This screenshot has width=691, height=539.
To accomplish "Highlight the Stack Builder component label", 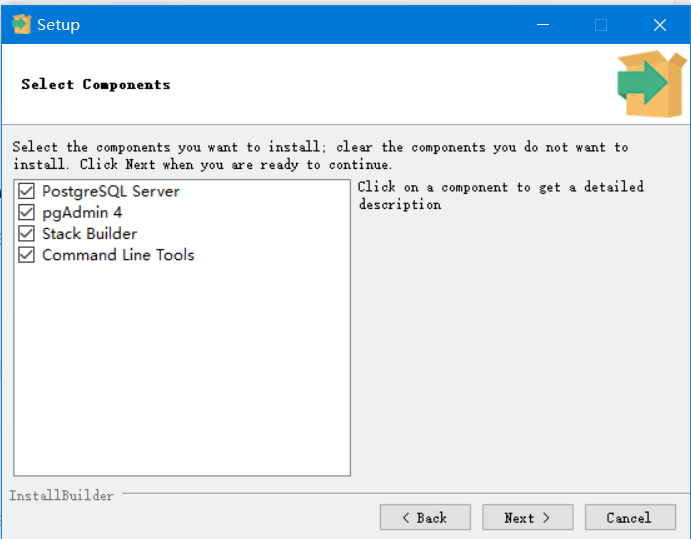I will [x=89, y=234].
